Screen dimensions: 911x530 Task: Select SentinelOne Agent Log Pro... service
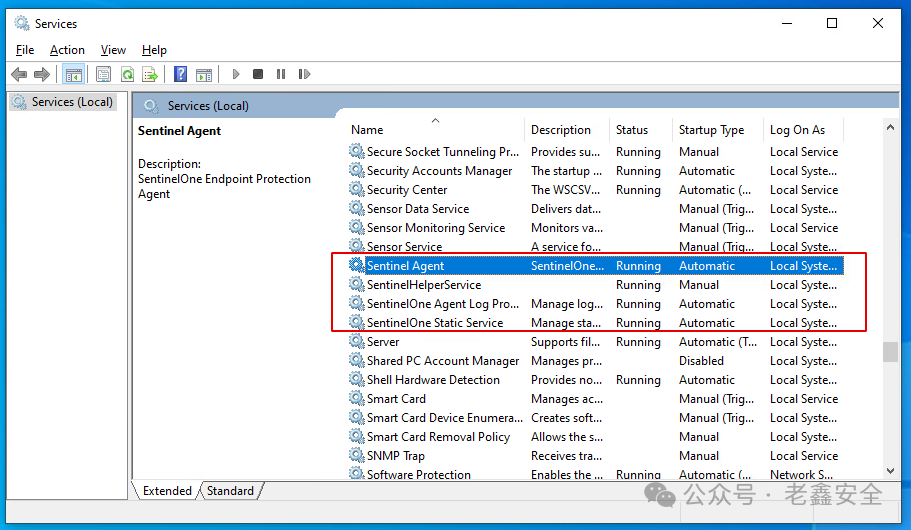[x=596, y=304]
